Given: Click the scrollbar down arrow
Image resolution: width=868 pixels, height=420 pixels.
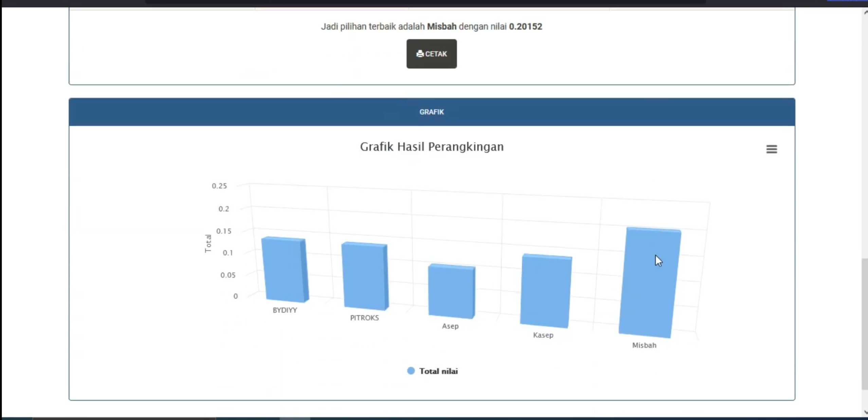Looking at the screenshot, I should tap(865, 412).
